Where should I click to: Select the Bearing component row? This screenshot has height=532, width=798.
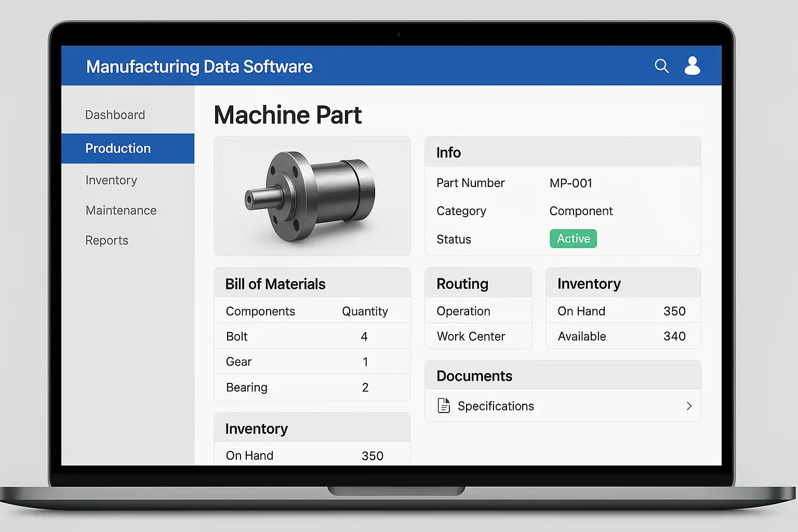tap(312, 388)
